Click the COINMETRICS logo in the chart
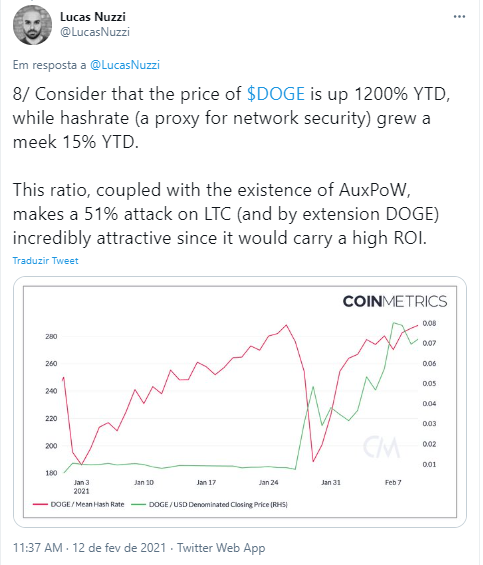This screenshot has width=483, height=565. (x=395, y=301)
